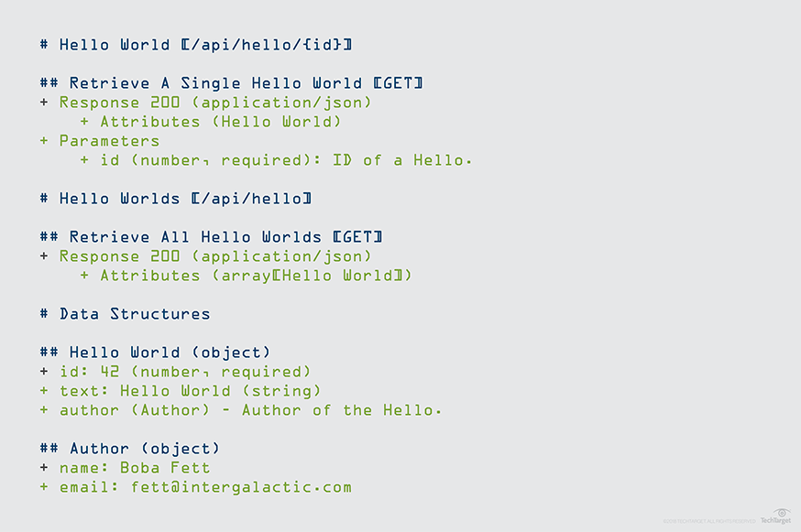
Task: Click the '# Hello Worlds [/api/hello]' heading
Action: point(176,199)
